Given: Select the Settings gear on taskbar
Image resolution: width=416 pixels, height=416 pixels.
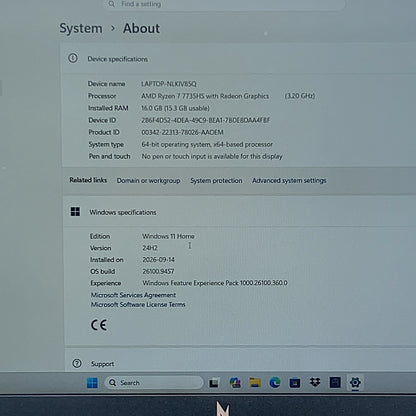Looking at the screenshot, I should (355, 382).
